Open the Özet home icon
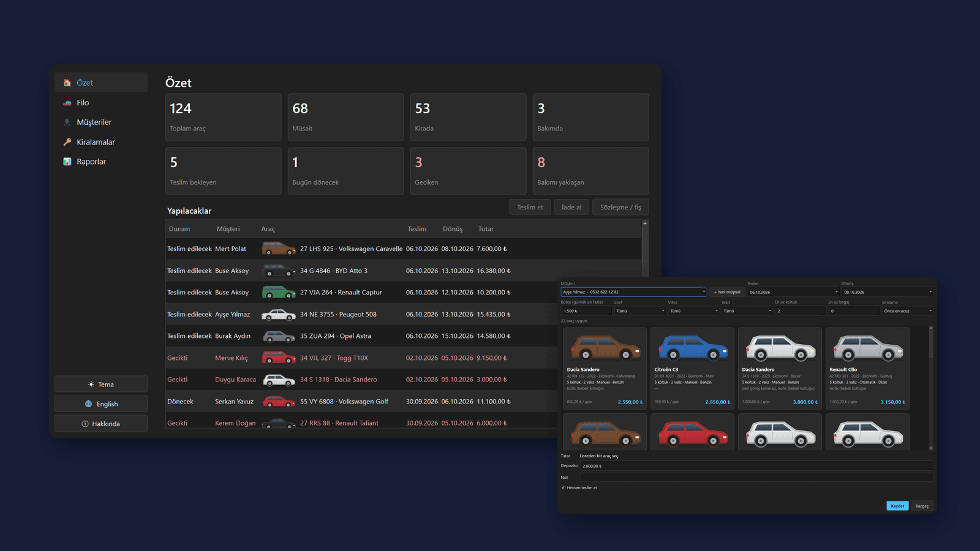This screenshot has width=980, height=551. coord(67,83)
